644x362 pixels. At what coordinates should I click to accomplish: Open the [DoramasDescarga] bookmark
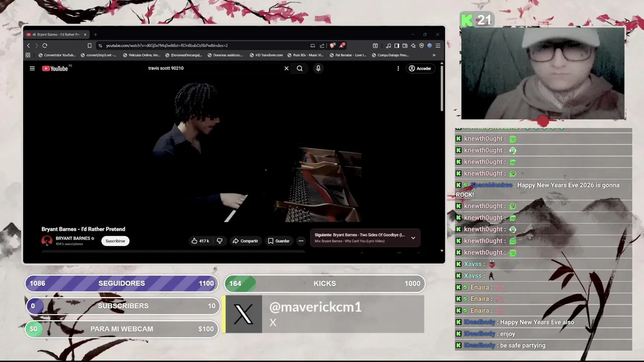pos(184,55)
